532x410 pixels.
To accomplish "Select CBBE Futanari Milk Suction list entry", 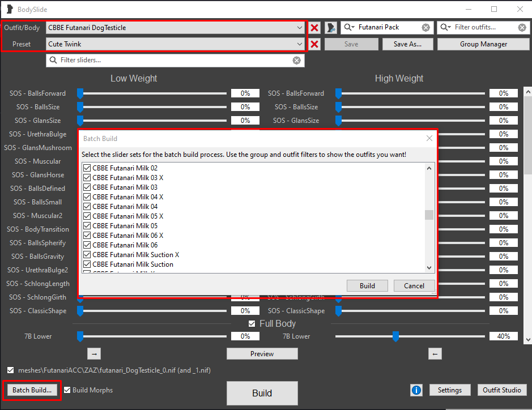I will (133, 264).
